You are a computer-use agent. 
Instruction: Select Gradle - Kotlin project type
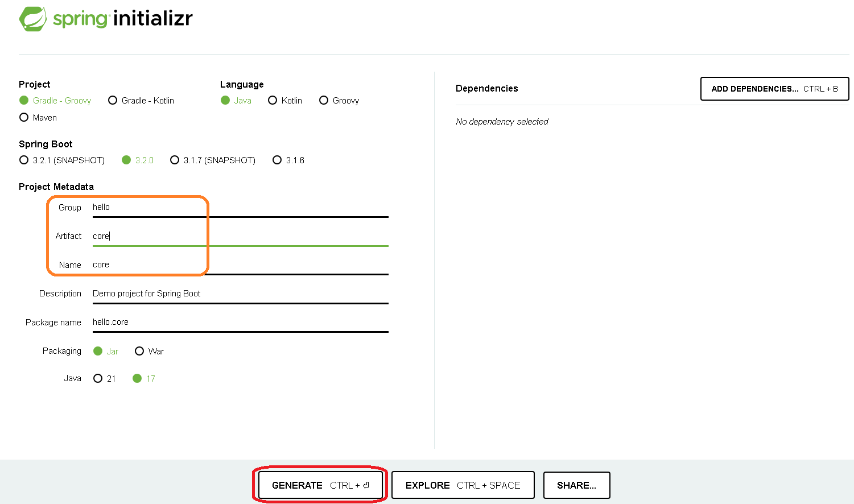point(141,101)
